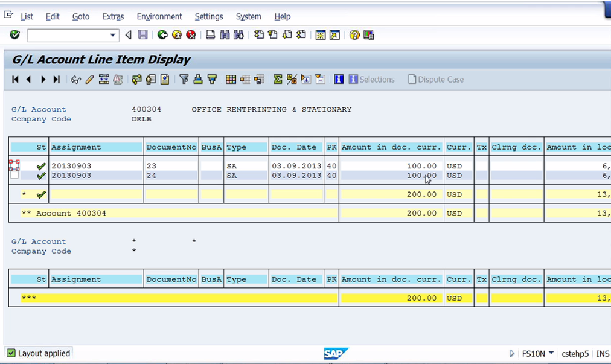
Task: Select document number 23 cell
Action: [x=171, y=166]
